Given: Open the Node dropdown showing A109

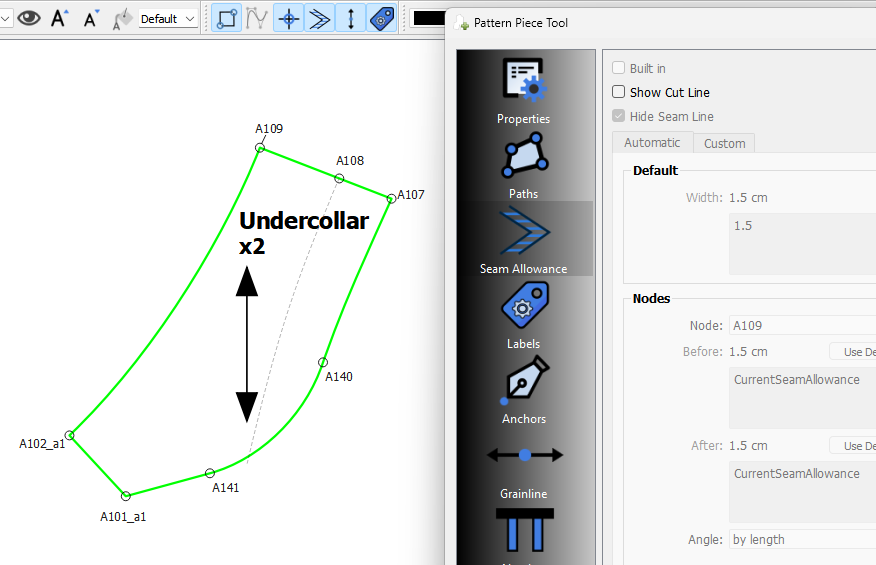Looking at the screenshot, I should tap(802, 325).
